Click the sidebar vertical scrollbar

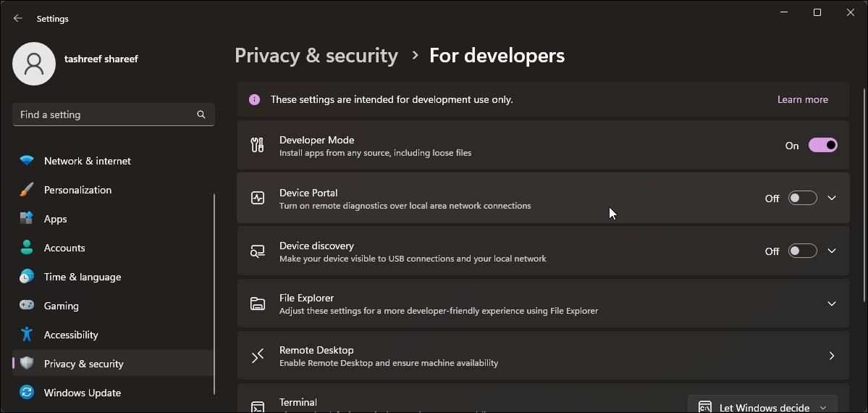(214, 294)
